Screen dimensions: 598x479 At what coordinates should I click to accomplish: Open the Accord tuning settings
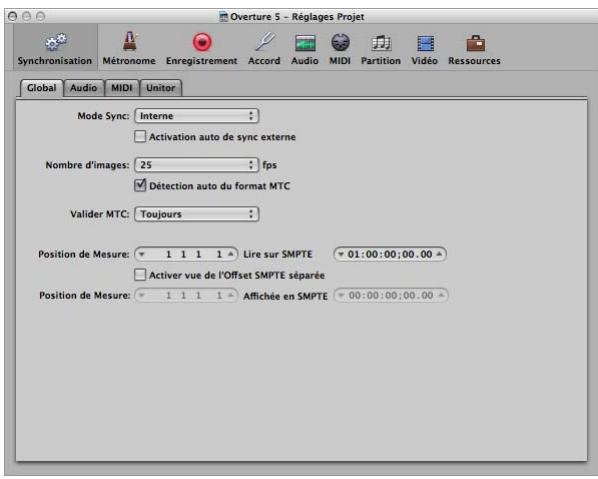tap(264, 49)
